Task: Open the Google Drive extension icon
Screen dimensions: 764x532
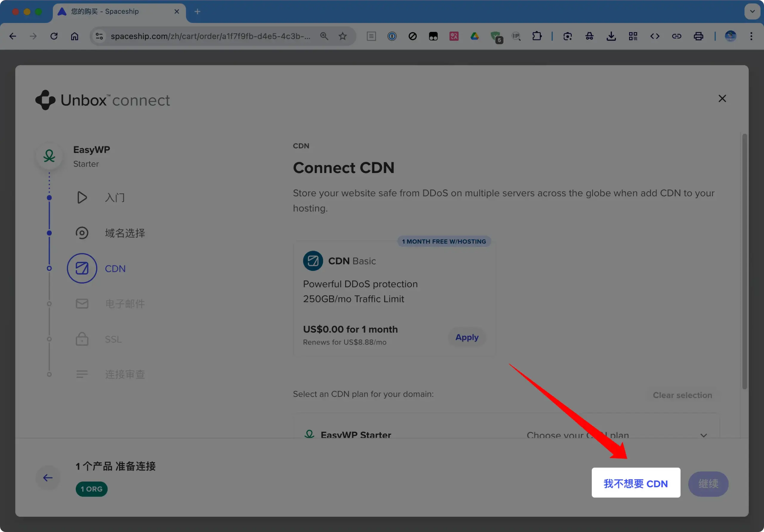Action: [475, 36]
